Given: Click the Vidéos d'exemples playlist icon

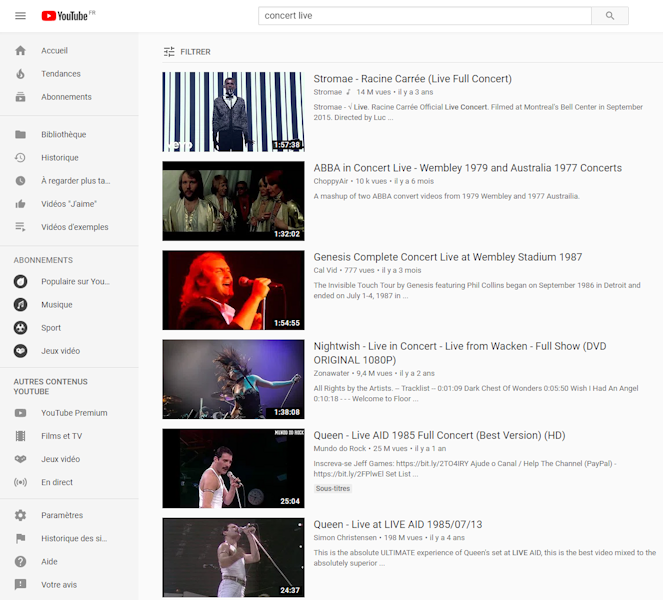Looking at the screenshot, I should coord(20,227).
